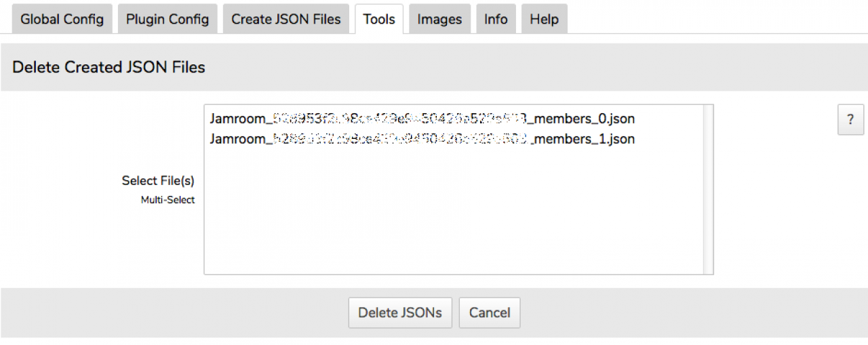The height and width of the screenshot is (345, 868).
Task: Select the members_0.json file in list
Action: click(x=422, y=119)
